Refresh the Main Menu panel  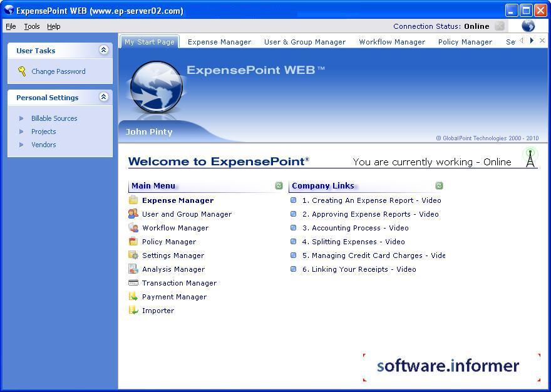coord(279,185)
